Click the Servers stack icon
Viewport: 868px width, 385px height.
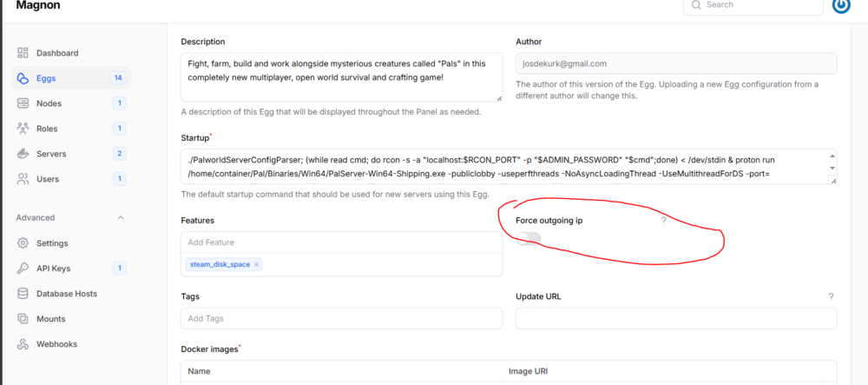23,154
